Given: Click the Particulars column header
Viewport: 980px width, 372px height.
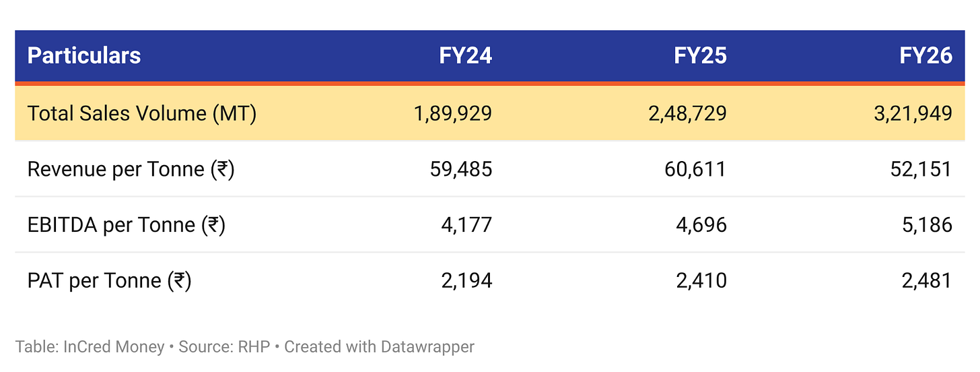Looking at the screenshot, I should point(84,55).
